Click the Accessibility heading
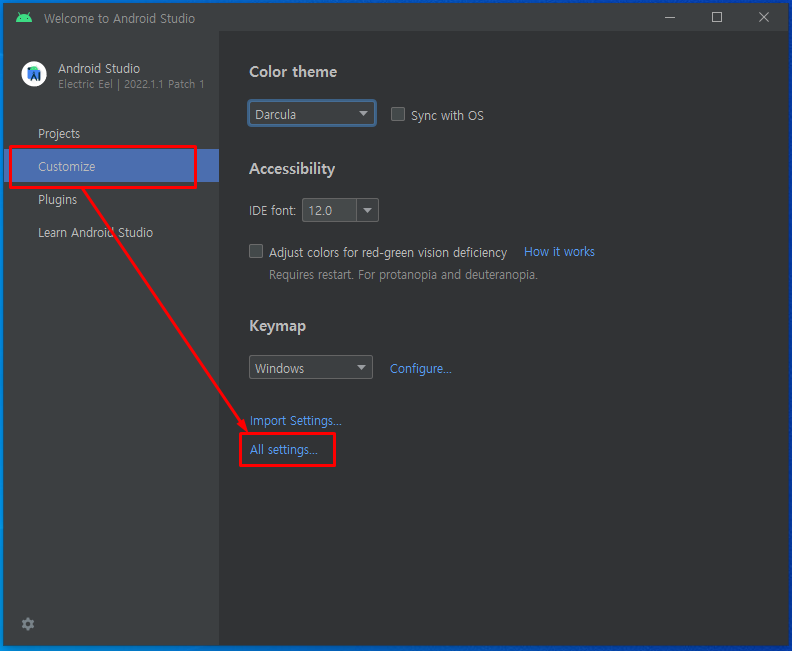Image resolution: width=792 pixels, height=651 pixels. point(292,169)
